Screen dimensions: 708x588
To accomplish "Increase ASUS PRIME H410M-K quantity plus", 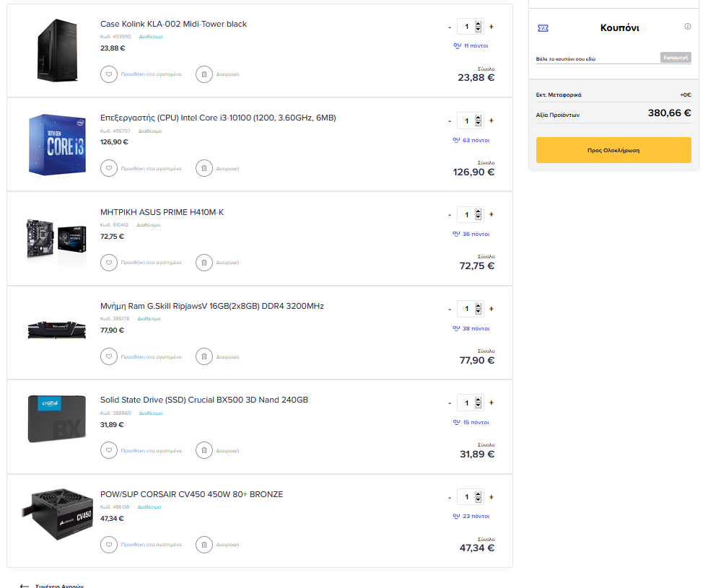I will pos(491,214).
